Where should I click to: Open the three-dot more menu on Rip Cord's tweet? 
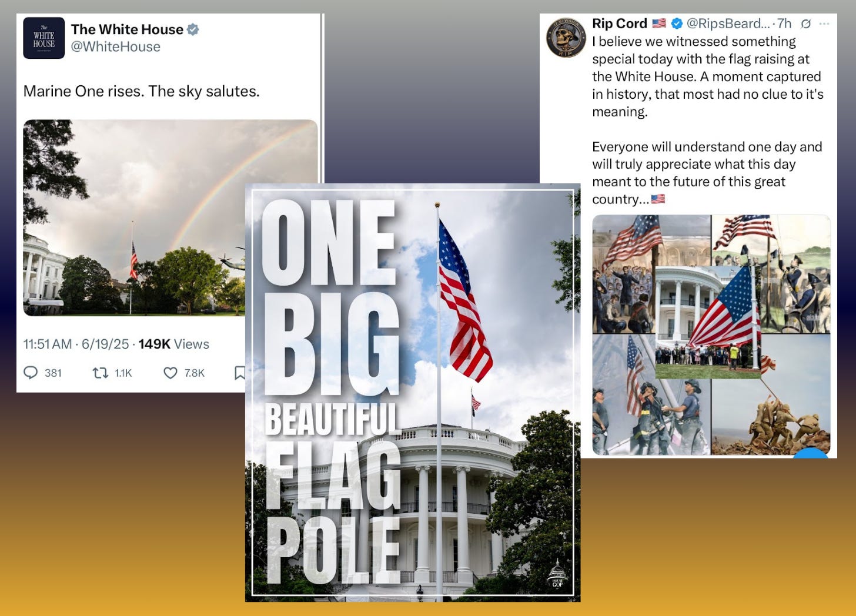[x=824, y=24]
